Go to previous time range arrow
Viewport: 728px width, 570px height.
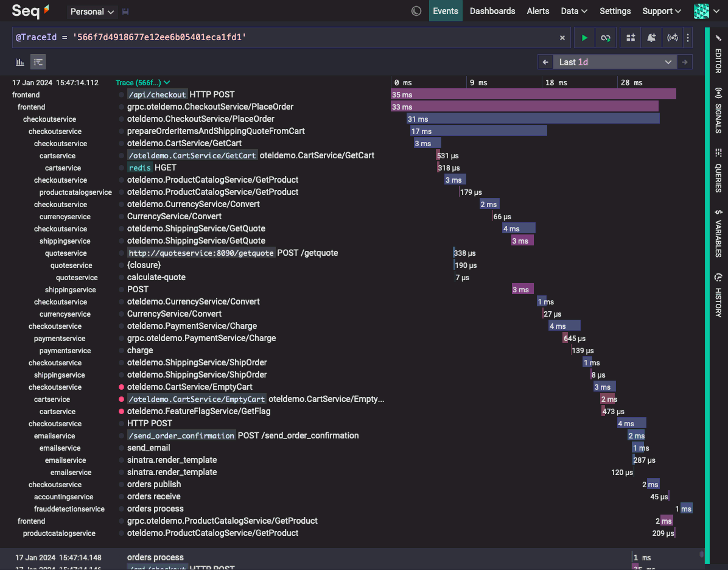pyautogui.click(x=545, y=62)
